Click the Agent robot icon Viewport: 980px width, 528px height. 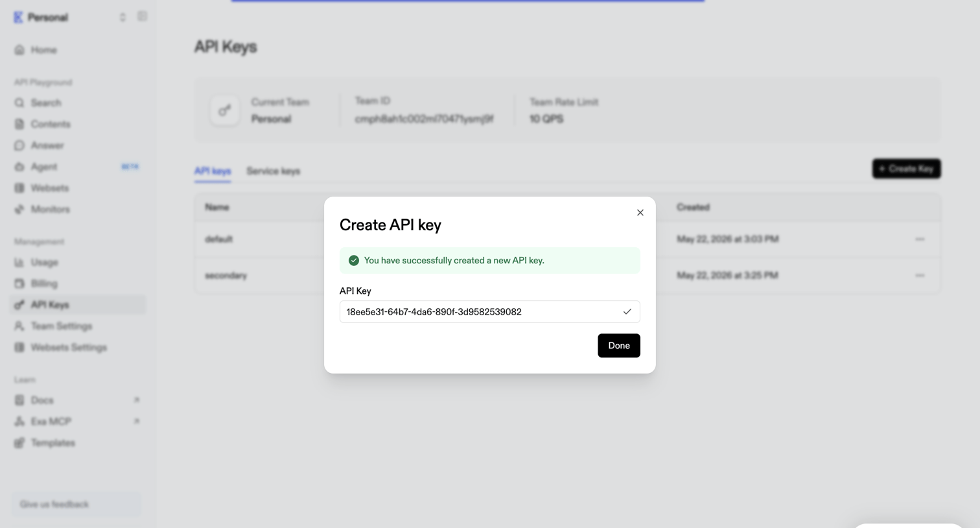pos(19,167)
